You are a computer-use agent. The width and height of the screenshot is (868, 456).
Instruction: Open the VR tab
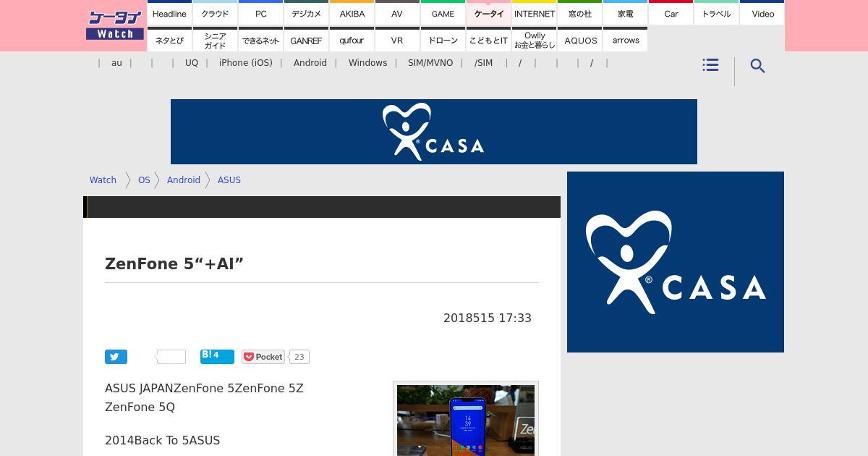click(x=397, y=41)
